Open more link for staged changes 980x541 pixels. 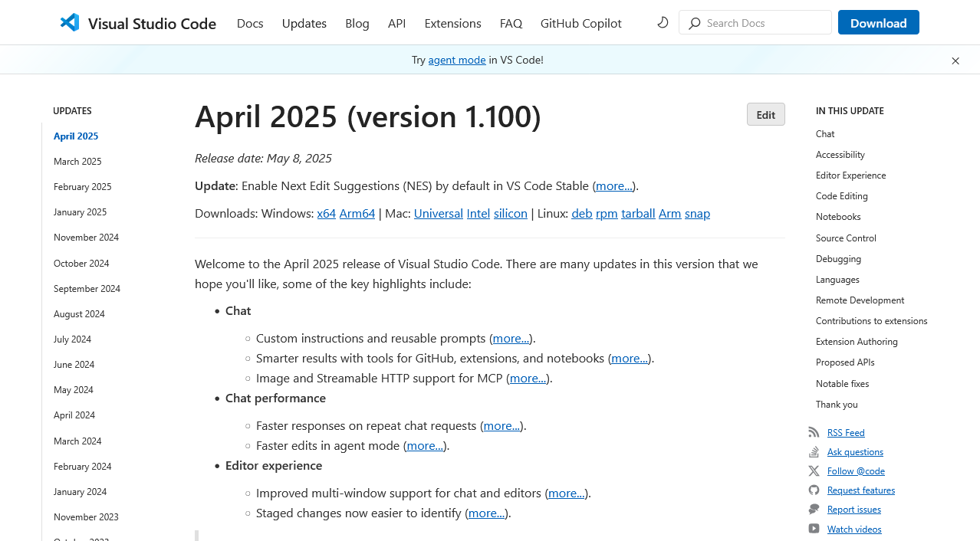(486, 513)
